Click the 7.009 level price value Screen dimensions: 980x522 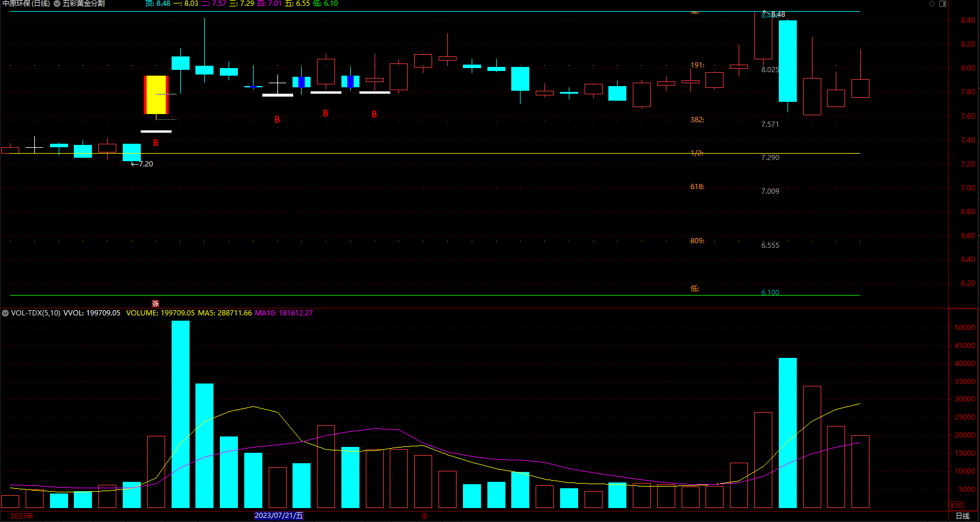pos(770,191)
